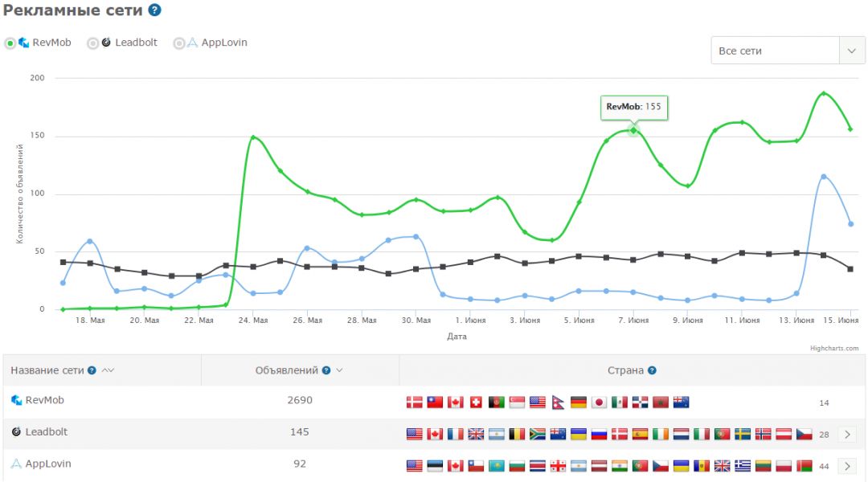This screenshot has width=868, height=482.
Task: Click the Chile flag in AppLovin row
Action: [476, 466]
